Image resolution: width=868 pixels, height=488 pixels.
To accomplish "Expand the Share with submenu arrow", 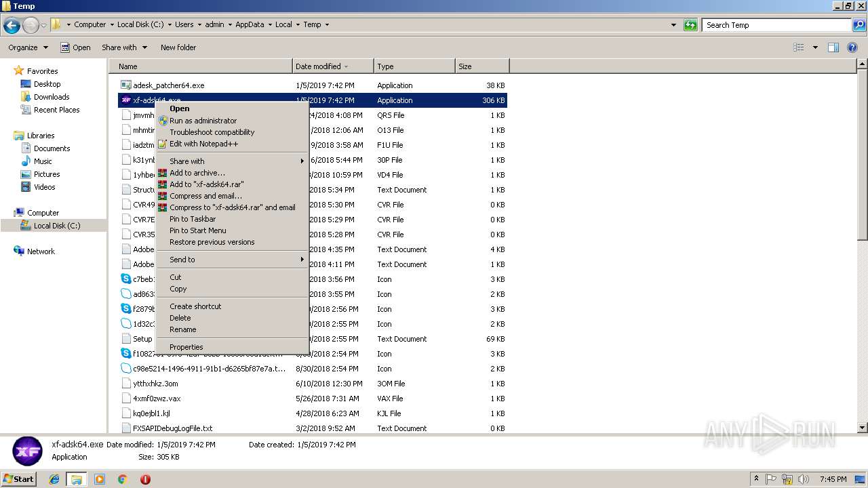I will tap(302, 161).
